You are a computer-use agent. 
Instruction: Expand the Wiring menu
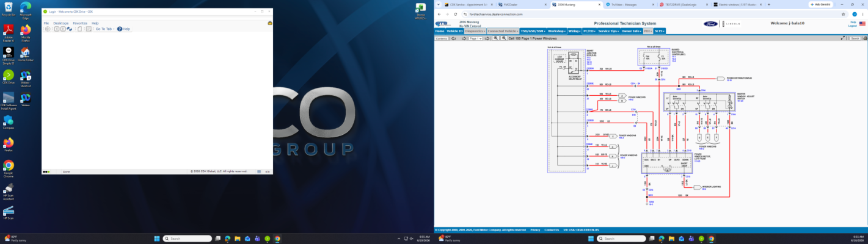(574, 30)
